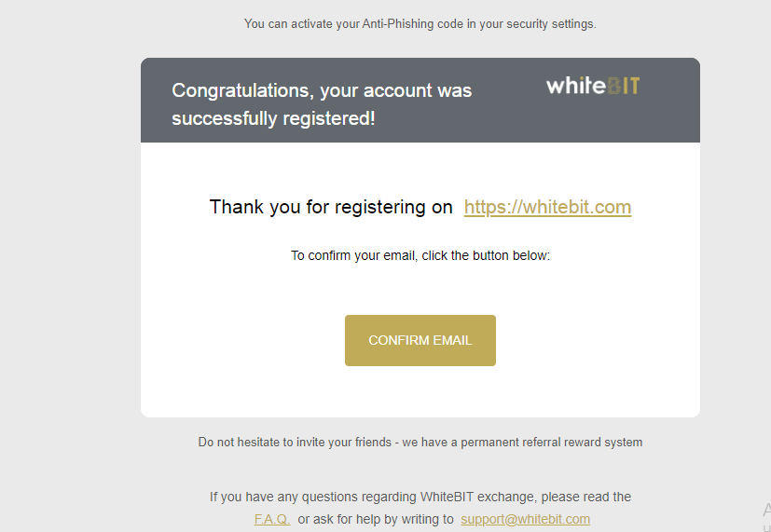Image resolution: width=771 pixels, height=532 pixels.
Task: Open the F.A.Q. link
Action: click(x=272, y=519)
